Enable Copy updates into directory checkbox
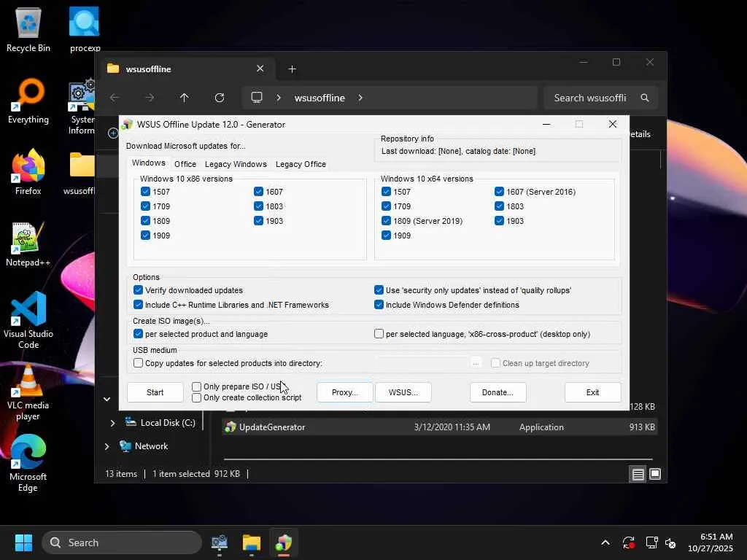Image resolution: width=747 pixels, height=560 pixels. (138, 363)
